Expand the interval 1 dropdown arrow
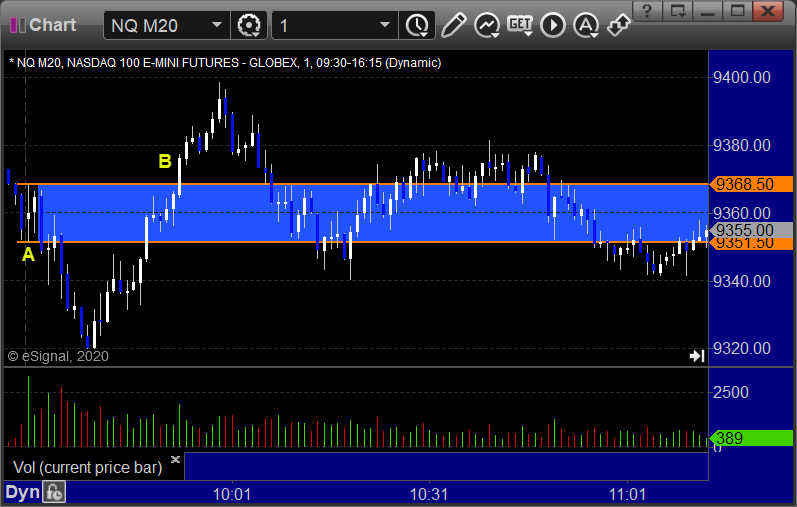 coord(385,25)
